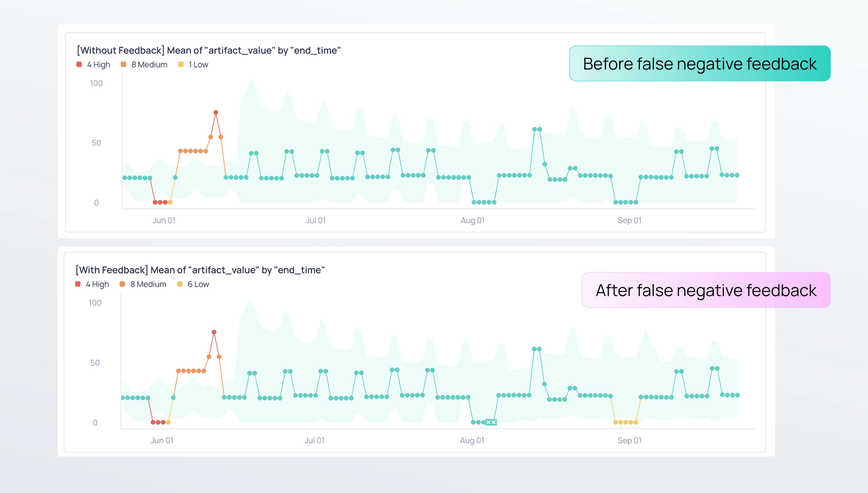Image resolution: width=868 pixels, height=493 pixels.
Task: Click the yellow Low swatch in Without Feedback legend
Action: (181, 64)
